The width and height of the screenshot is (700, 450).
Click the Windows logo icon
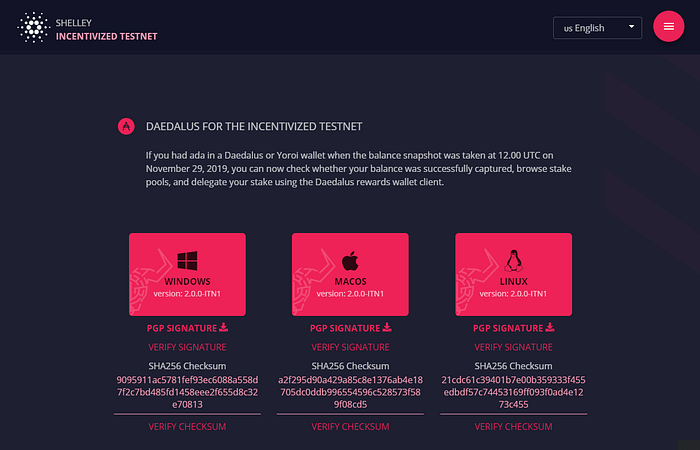click(x=187, y=261)
